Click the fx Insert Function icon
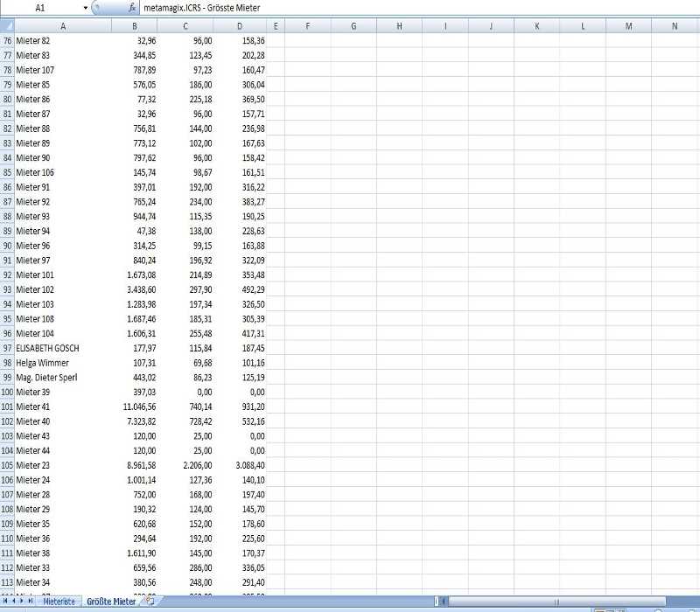Image resolution: width=700 pixels, height=612 pixels. click(132, 8)
